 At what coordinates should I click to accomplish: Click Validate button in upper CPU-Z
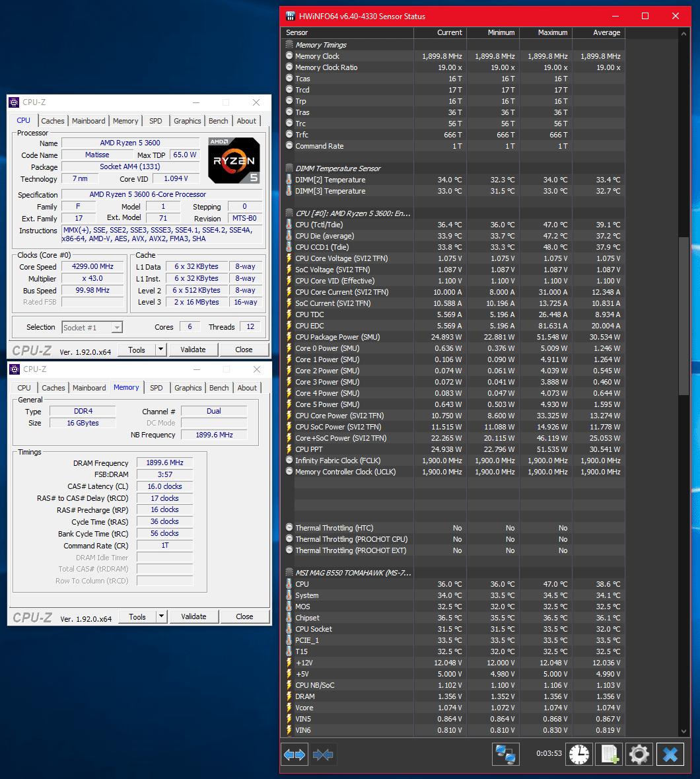(193, 350)
